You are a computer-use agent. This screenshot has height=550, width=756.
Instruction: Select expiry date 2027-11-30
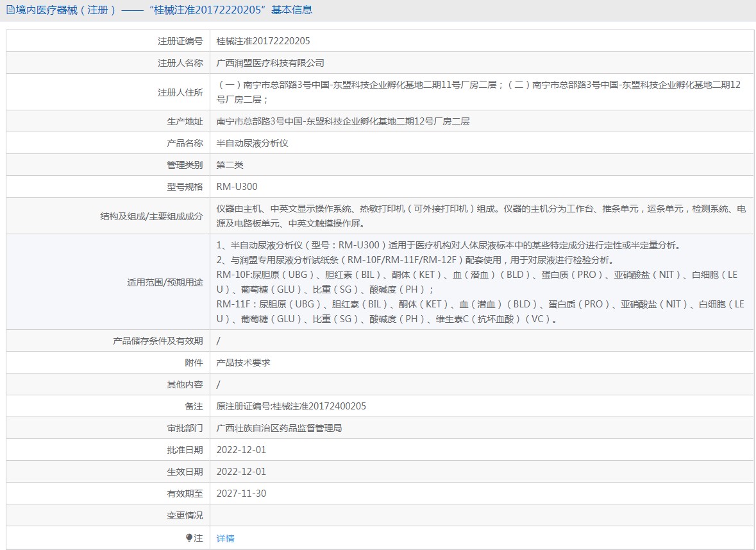point(241,494)
